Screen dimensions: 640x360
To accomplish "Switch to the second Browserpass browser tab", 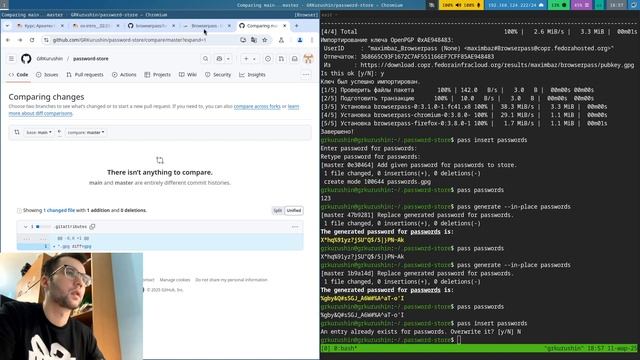I will tap(207, 26).
